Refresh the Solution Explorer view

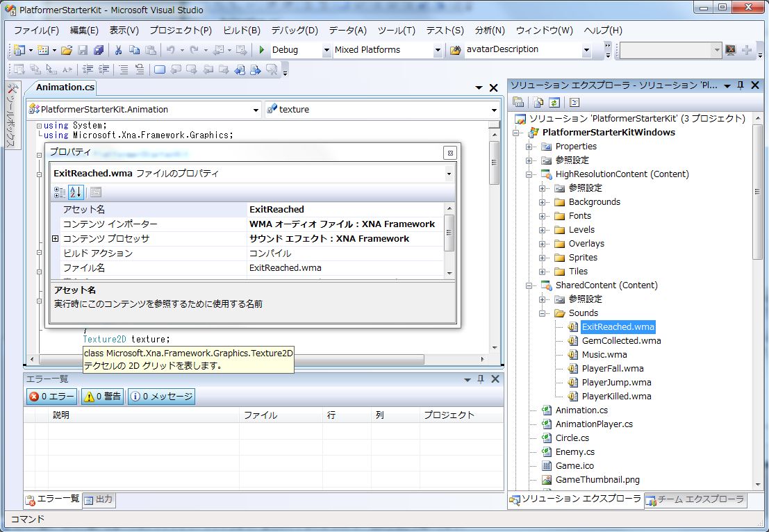554,102
